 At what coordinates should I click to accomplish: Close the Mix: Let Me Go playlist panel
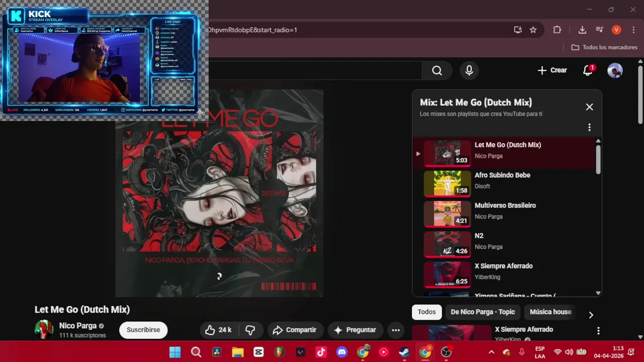(589, 107)
